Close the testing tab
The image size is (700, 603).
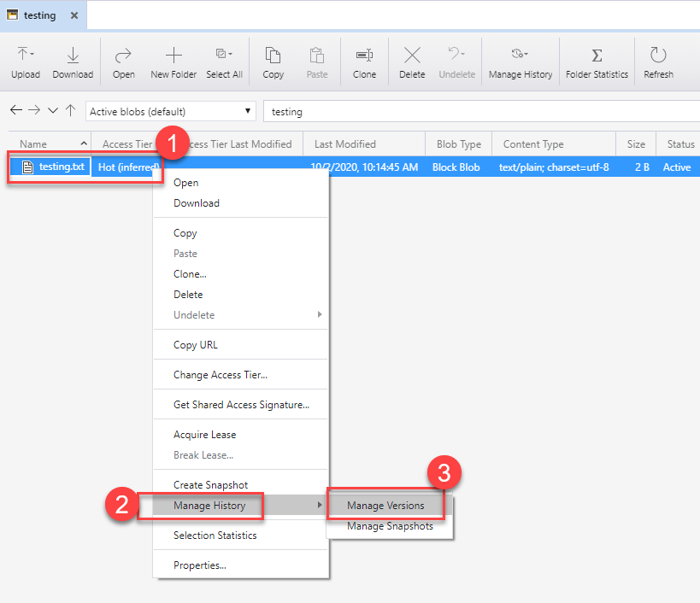74,15
